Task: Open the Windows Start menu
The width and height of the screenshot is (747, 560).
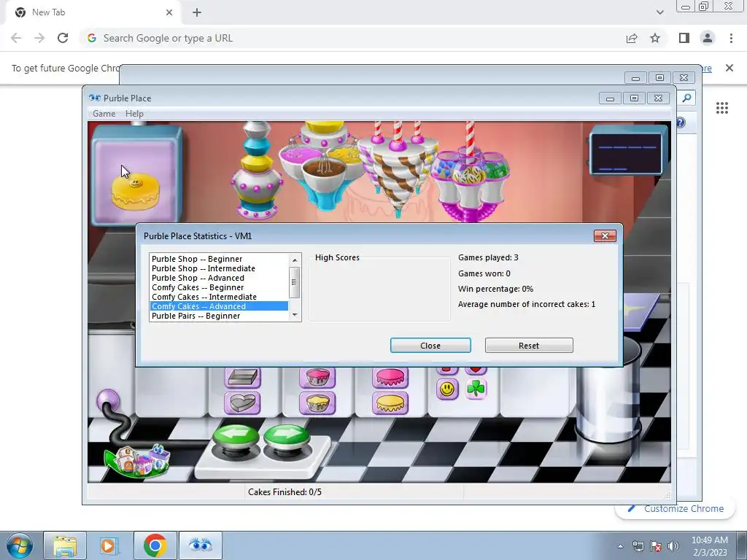Action: (20, 545)
